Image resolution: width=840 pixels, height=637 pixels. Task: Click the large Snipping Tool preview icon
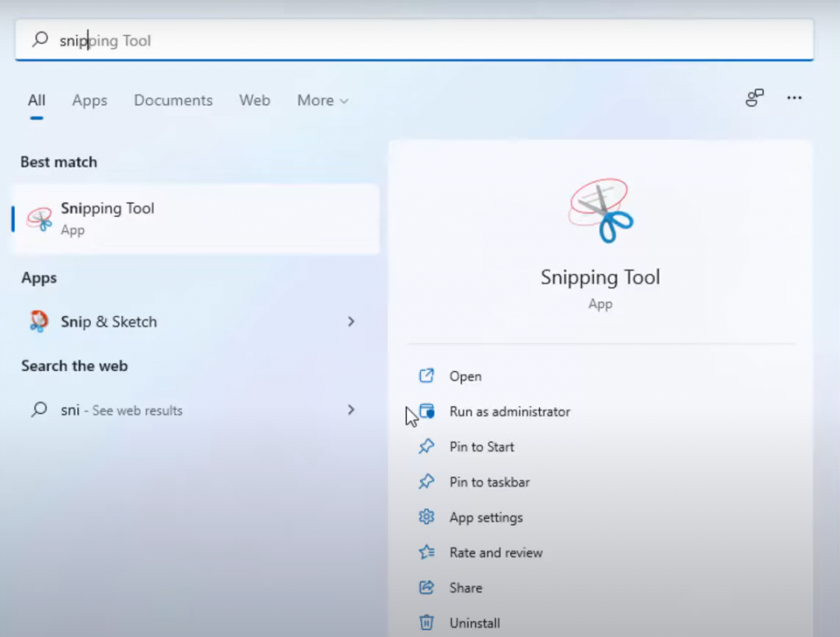click(600, 210)
